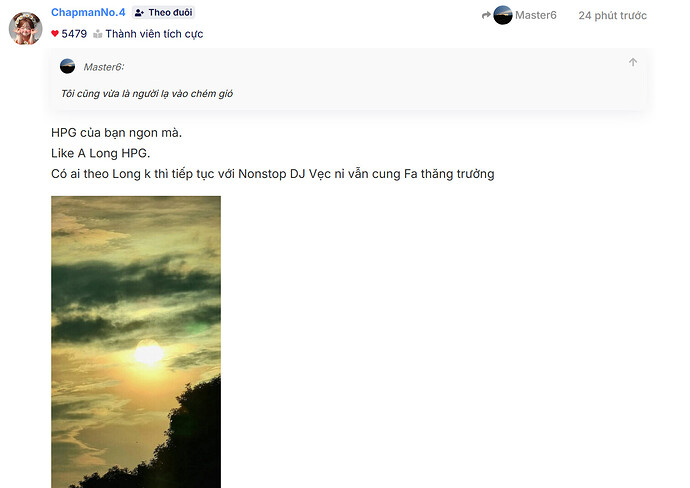Open the Master6 reply-to name link
The image size is (690, 488).
coord(536,15)
